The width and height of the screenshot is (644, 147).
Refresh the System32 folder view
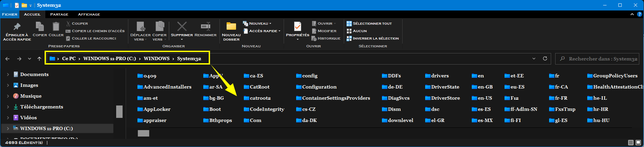tap(545, 58)
